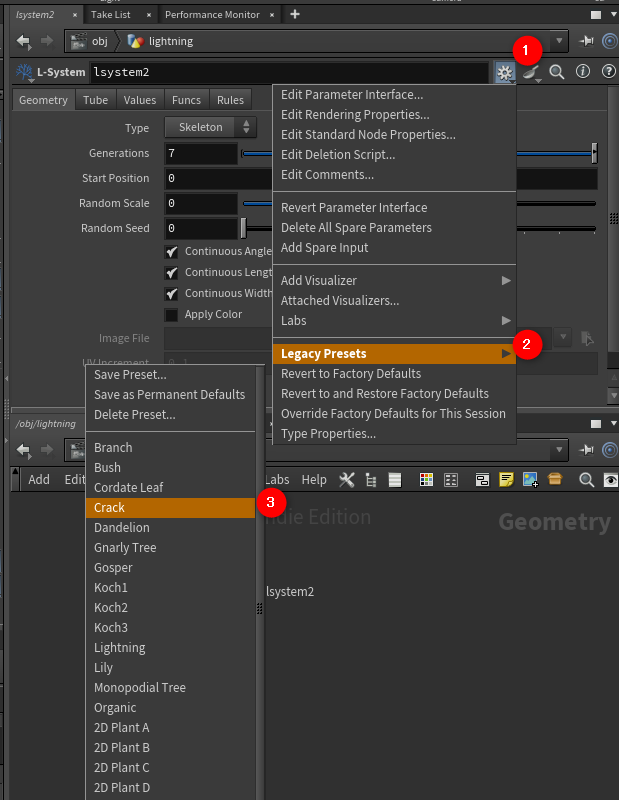Viewport: 619px width, 800px height.
Task: Pin the parameter pane
Action: click(586, 41)
